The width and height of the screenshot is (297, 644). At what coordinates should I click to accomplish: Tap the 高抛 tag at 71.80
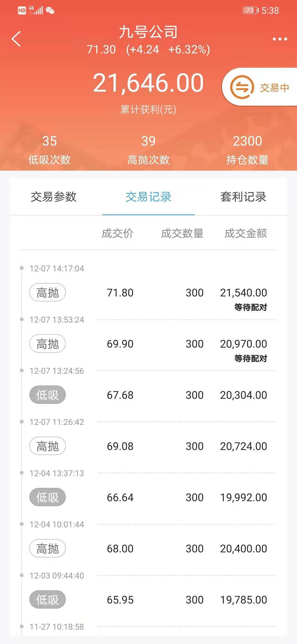(48, 293)
